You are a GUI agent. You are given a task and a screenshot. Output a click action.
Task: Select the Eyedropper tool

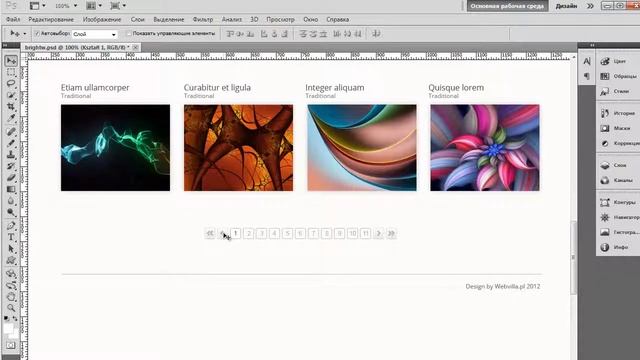(11, 119)
